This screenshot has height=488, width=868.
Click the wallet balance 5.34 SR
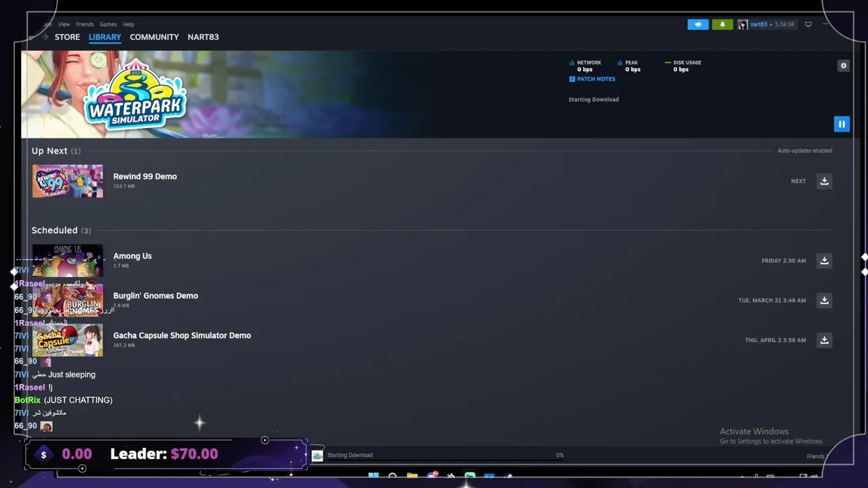pos(784,24)
